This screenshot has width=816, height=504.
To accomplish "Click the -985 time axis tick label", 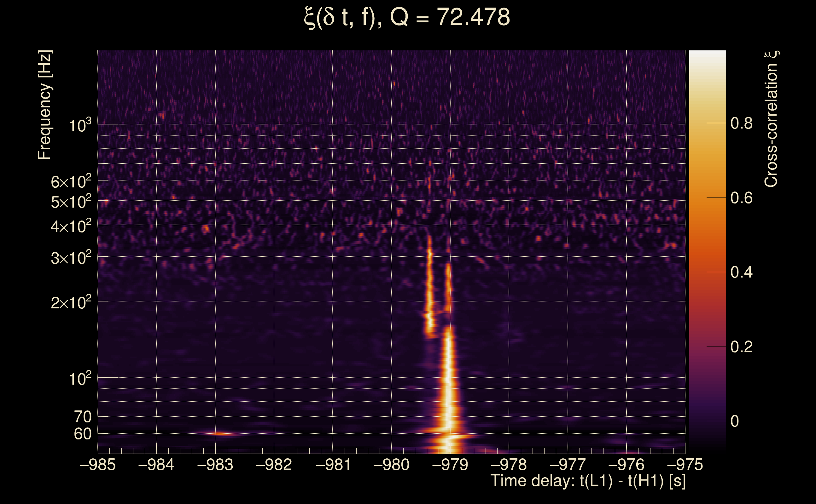I will click(98, 465).
